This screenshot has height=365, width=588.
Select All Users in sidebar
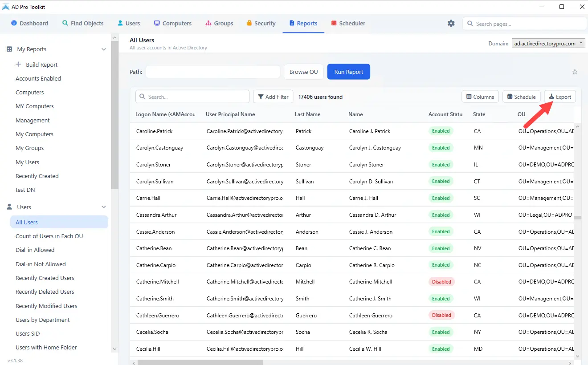pyautogui.click(x=59, y=222)
